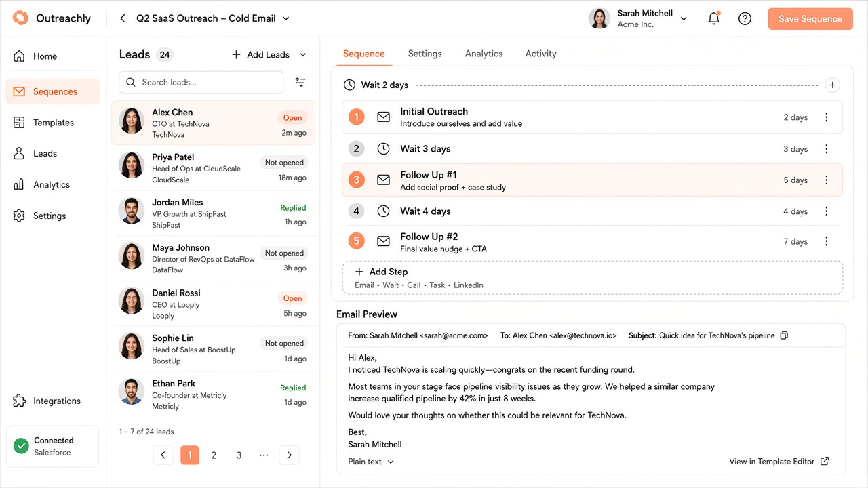The image size is (868, 488).
Task: Click Add Step button
Action: [x=592, y=278]
